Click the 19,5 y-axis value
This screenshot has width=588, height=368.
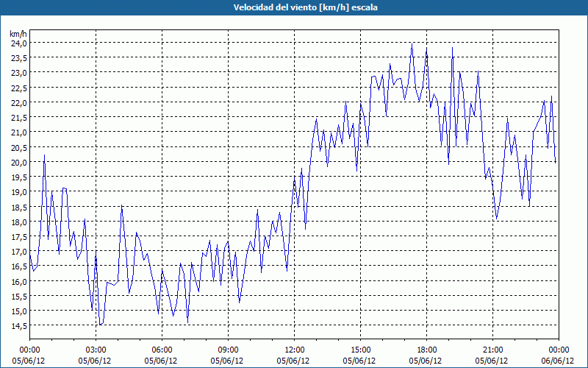(18, 177)
